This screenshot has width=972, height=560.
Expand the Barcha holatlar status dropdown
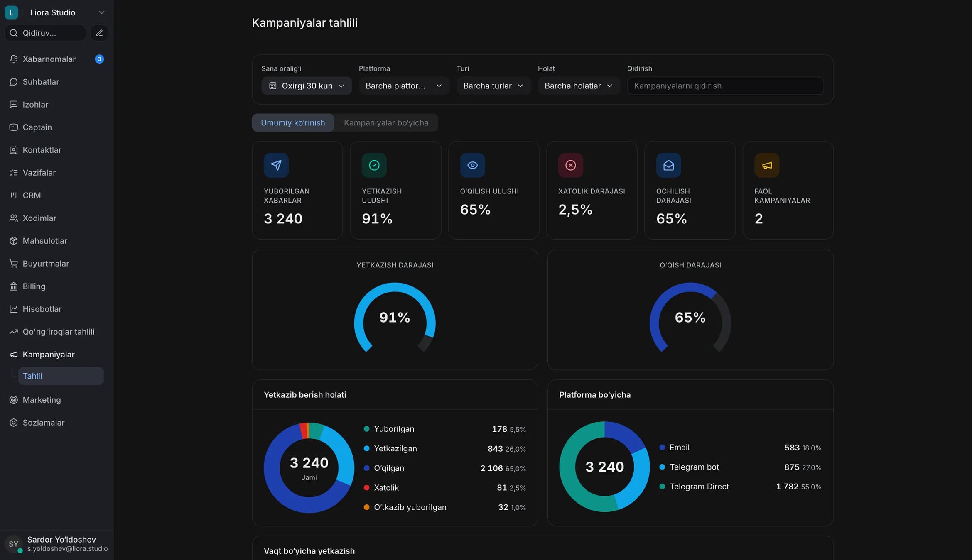click(579, 86)
